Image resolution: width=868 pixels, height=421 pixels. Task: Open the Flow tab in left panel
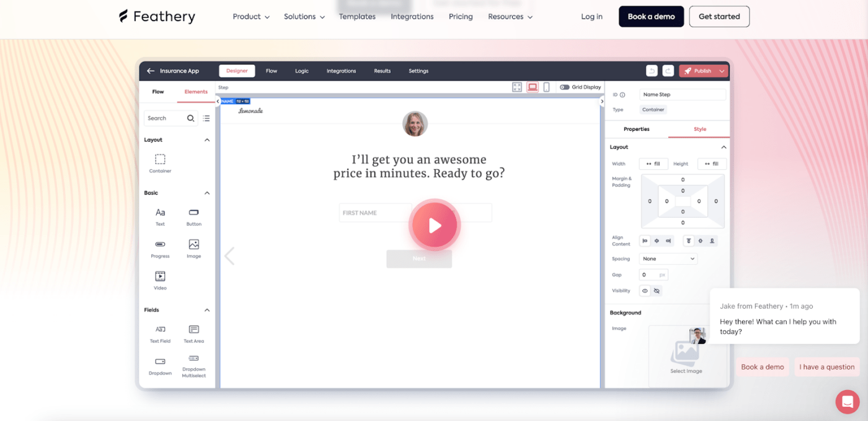click(158, 92)
